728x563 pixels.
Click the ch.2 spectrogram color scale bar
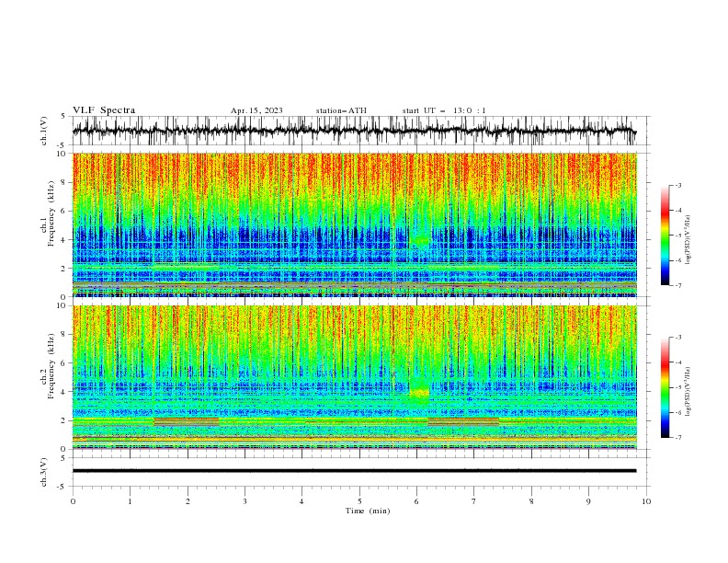click(x=665, y=387)
